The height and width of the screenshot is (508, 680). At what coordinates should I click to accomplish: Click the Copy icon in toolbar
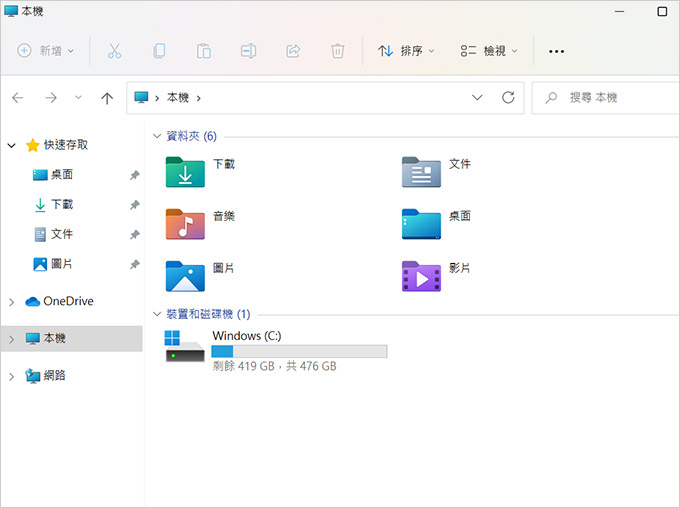(x=159, y=51)
